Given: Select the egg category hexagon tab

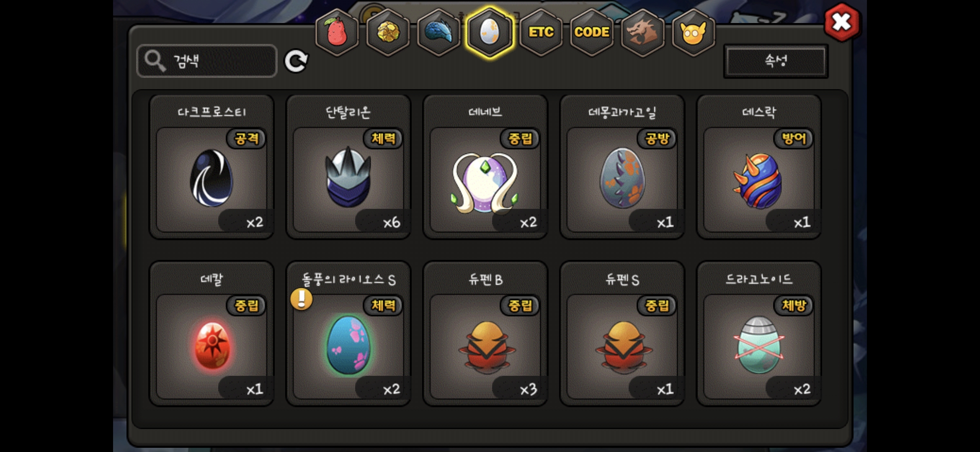Looking at the screenshot, I should tap(490, 33).
